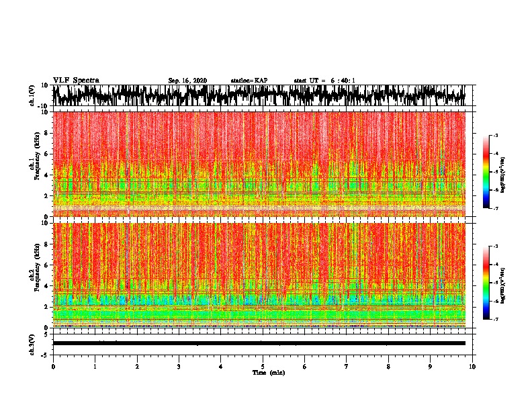The width and height of the screenshot is (532, 411).
Task: Click the ch.3 voltage trace bar
Action: pos(259,343)
